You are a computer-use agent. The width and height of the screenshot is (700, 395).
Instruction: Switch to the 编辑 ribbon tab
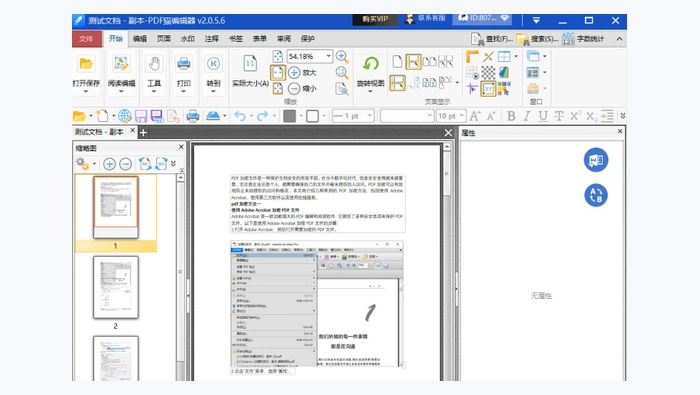(x=140, y=39)
